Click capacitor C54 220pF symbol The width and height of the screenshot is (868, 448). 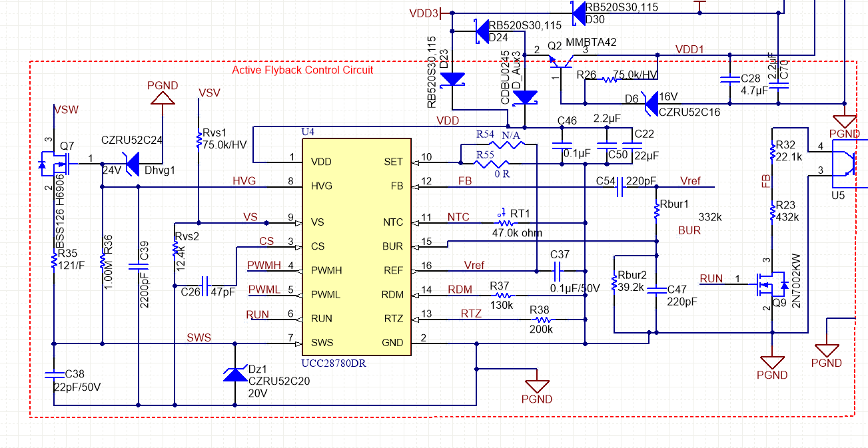(620, 188)
